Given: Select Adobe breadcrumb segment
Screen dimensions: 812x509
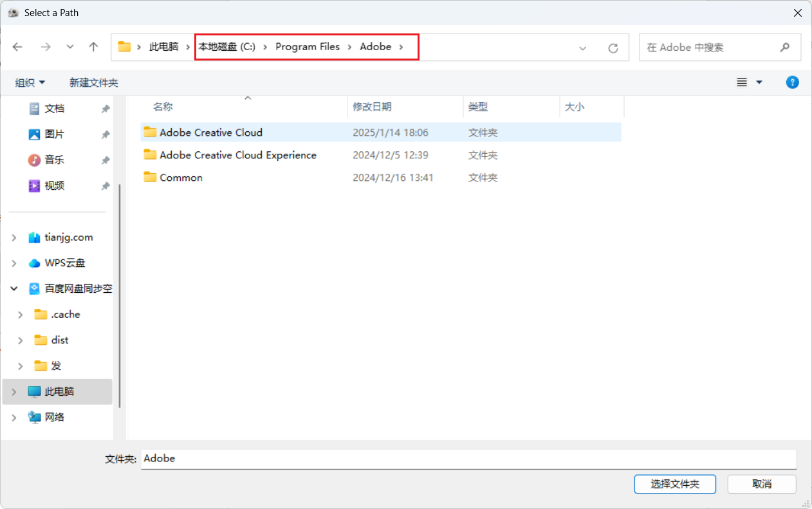Looking at the screenshot, I should tap(376, 47).
